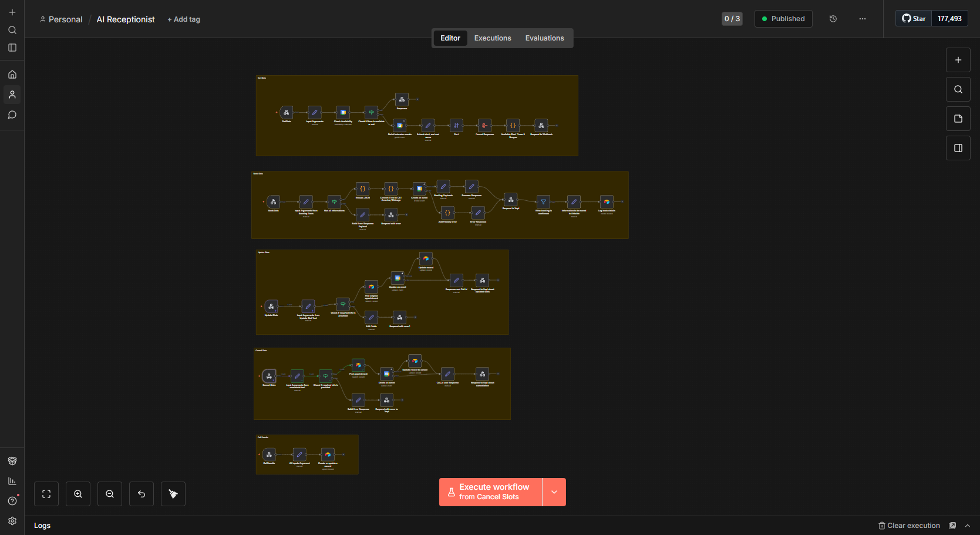Open workflow history clock icon
The height and width of the screenshot is (535, 980).
(x=833, y=19)
